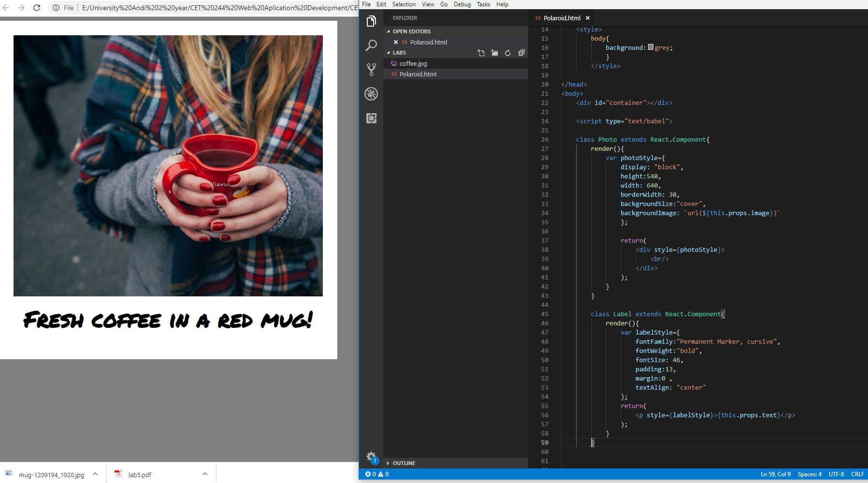Close the Polaroid.html editor tab
This screenshot has width=868, height=483.
tap(588, 18)
